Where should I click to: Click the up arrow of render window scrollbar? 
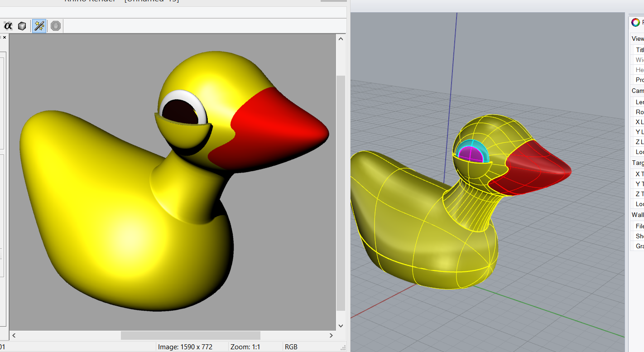point(341,39)
